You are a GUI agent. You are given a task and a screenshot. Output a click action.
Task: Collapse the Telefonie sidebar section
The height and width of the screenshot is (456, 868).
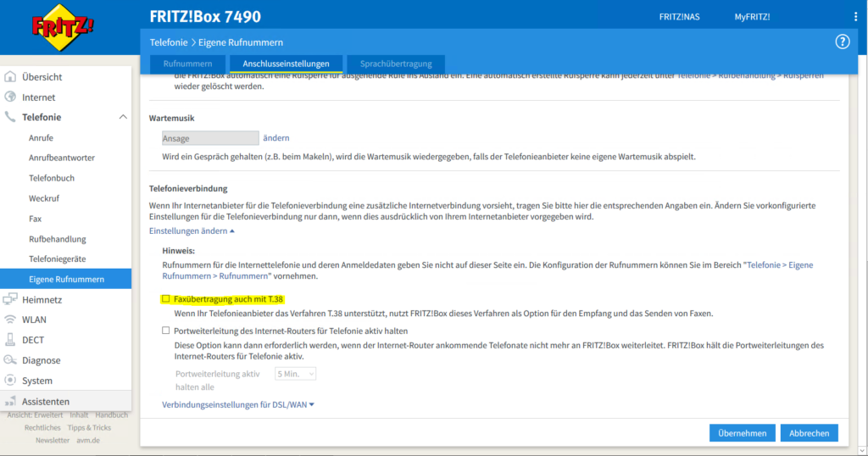(x=122, y=117)
